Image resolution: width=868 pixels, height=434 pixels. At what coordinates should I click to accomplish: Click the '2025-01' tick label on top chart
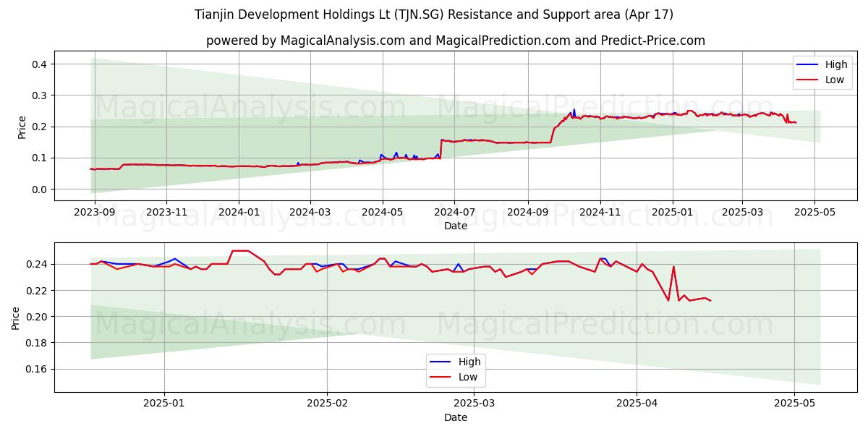(x=673, y=213)
